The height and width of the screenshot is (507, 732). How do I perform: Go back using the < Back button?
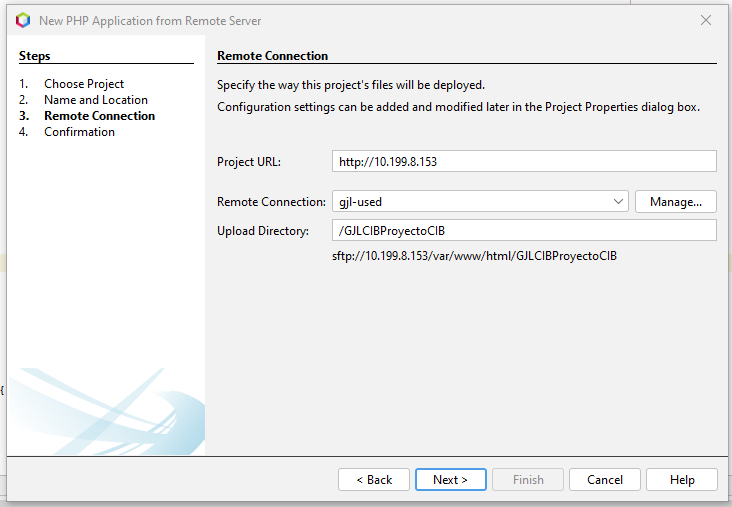click(374, 480)
